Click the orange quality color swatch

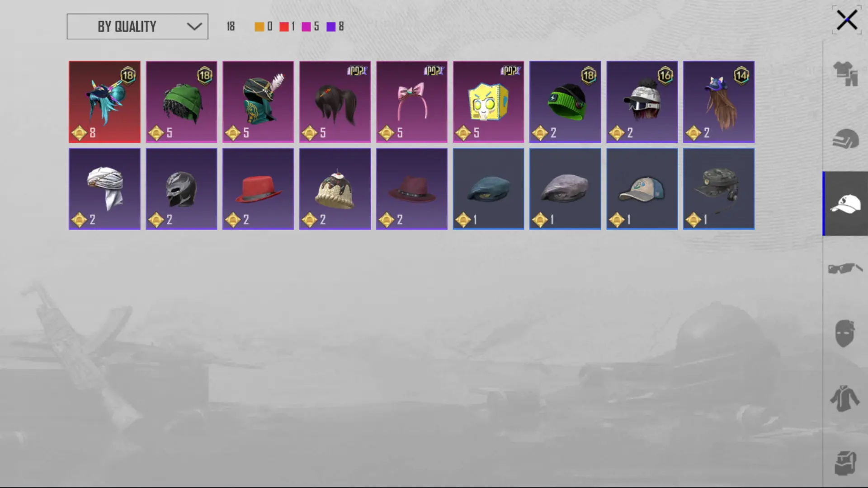pos(259,27)
